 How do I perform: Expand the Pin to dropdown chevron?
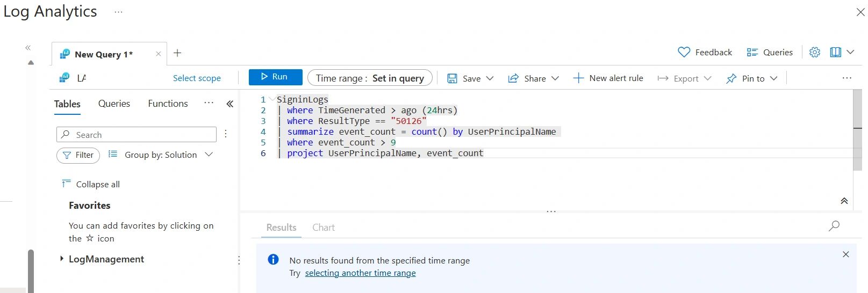[773, 78]
